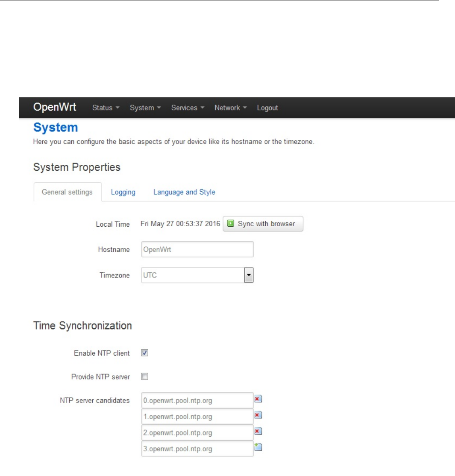This screenshot has width=455, height=476.
Task: Click the NTP server candidates label
Action: click(x=95, y=400)
